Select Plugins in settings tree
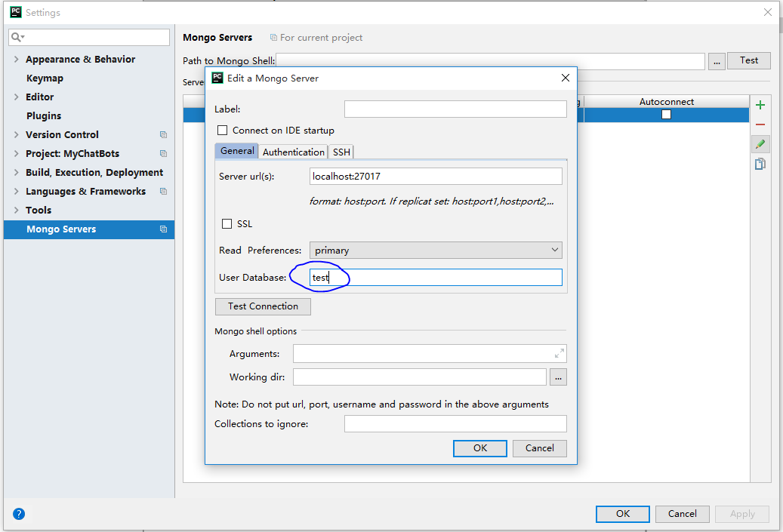The height and width of the screenshot is (532, 783). [44, 115]
